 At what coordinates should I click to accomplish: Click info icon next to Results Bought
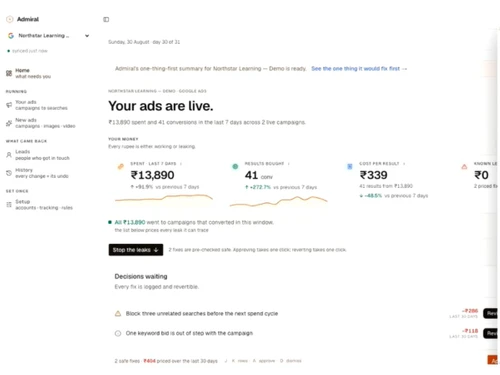[289, 164]
